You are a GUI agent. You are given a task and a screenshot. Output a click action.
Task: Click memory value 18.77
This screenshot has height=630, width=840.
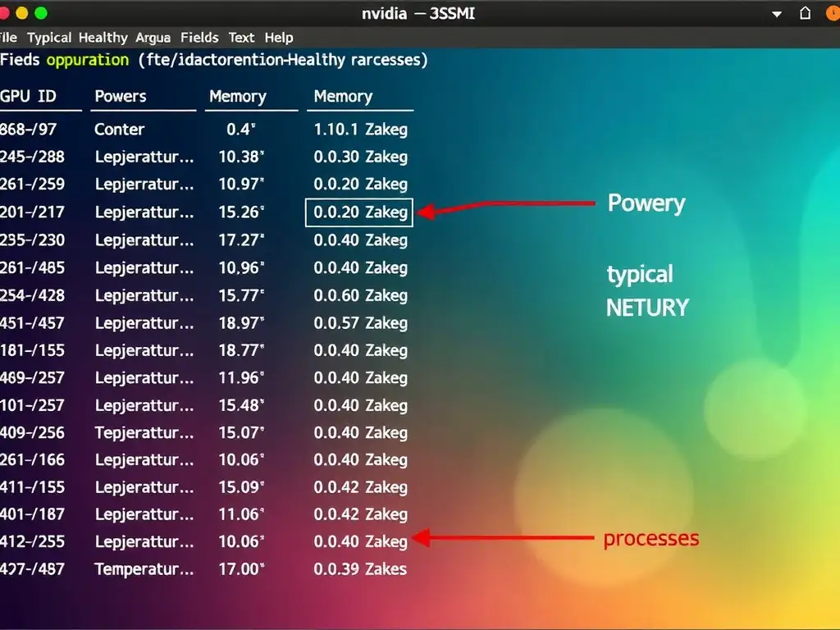[242, 350]
